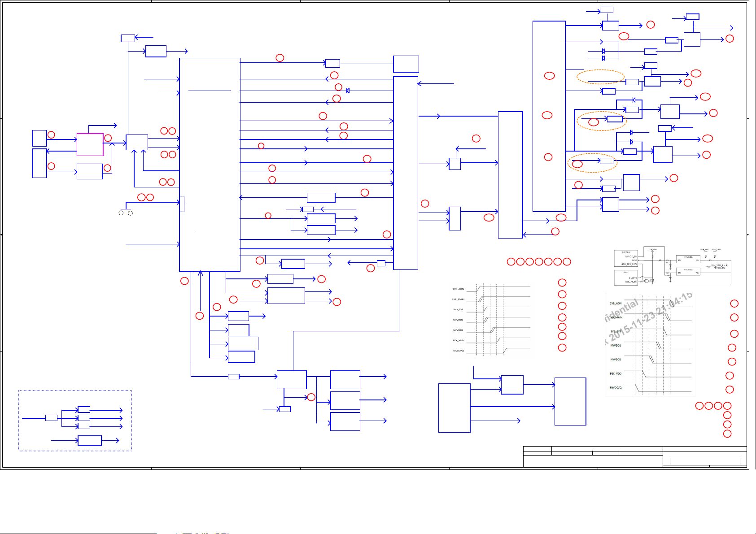Click the PEX_VDD_EN & FBVDD_EN output label
This screenshot has width=756, height=534.
coord(719,266)
